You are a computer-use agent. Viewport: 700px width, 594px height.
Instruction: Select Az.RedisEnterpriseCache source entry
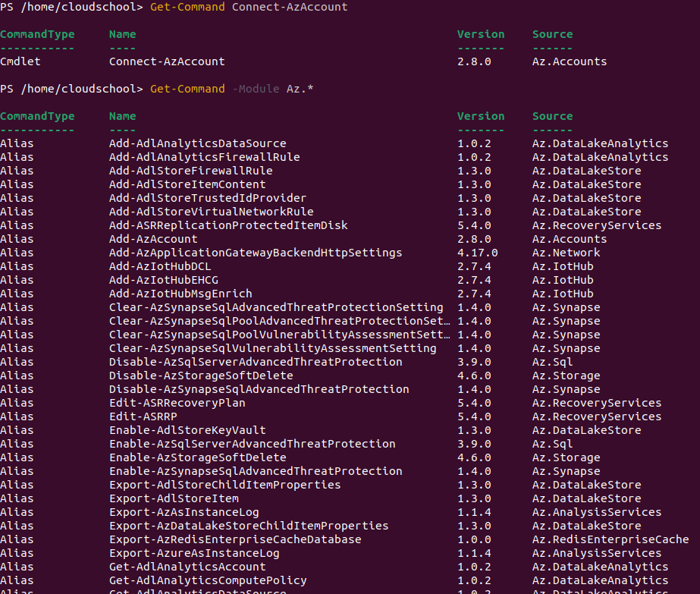(611, 539)
